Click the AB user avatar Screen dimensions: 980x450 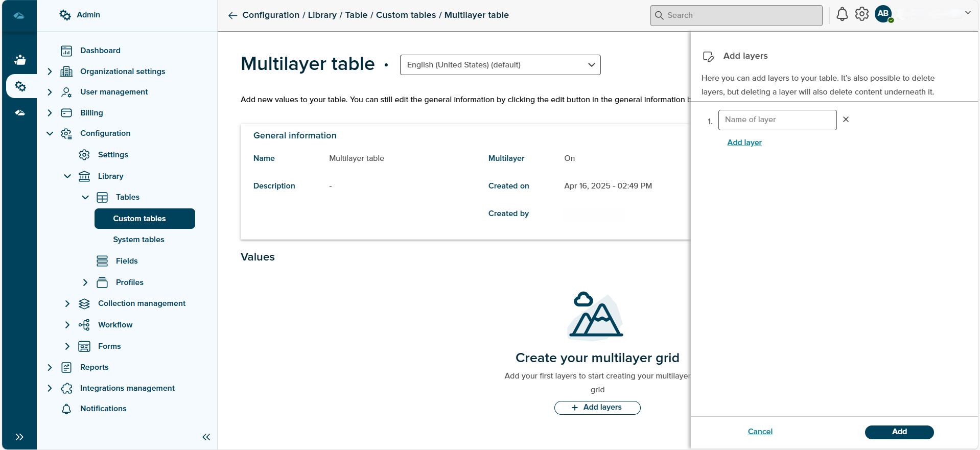pos(883,14)
